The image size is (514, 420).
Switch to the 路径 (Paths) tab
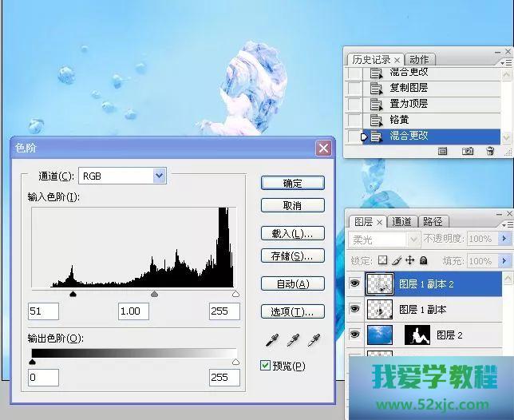pos(433,221)
